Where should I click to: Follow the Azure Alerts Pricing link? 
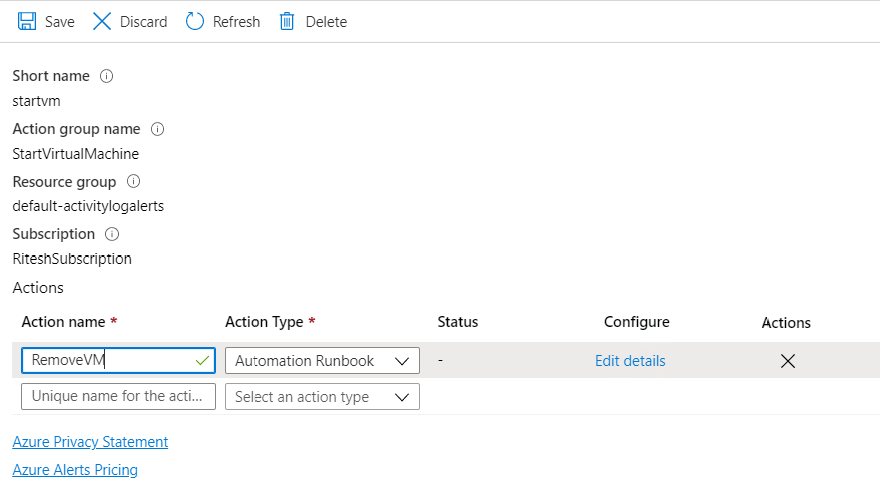[x=75, y=470]
